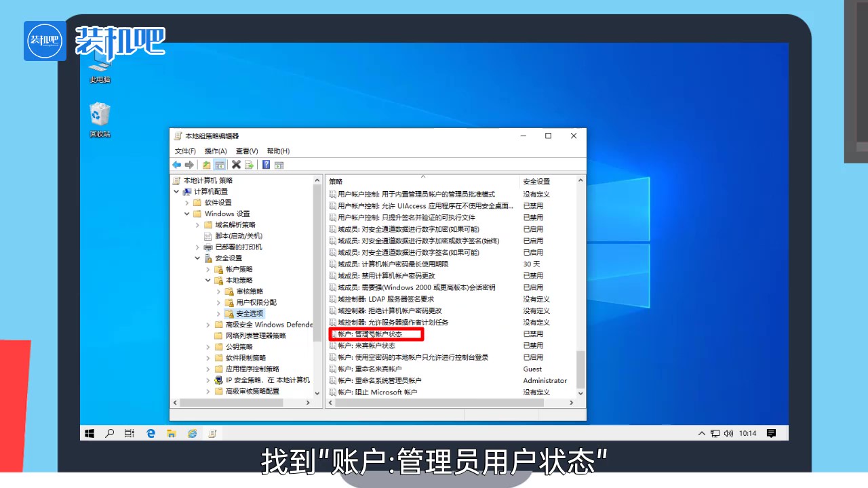Open the 文件(F) menu
This screenshot has width=868, height=488.
[184, 150]
